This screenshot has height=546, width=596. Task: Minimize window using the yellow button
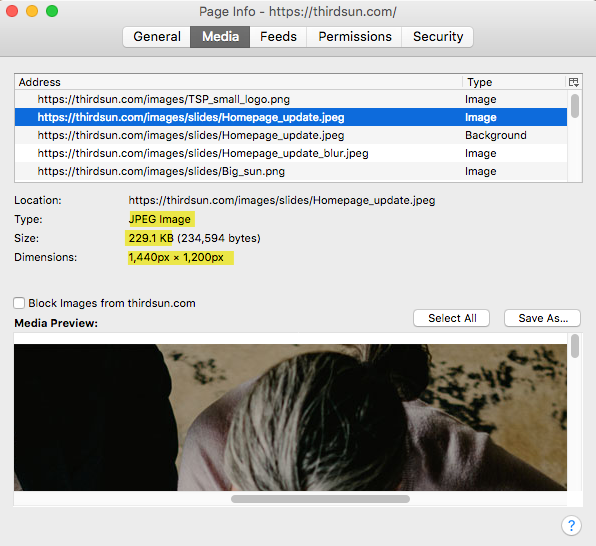coord(32,11)
